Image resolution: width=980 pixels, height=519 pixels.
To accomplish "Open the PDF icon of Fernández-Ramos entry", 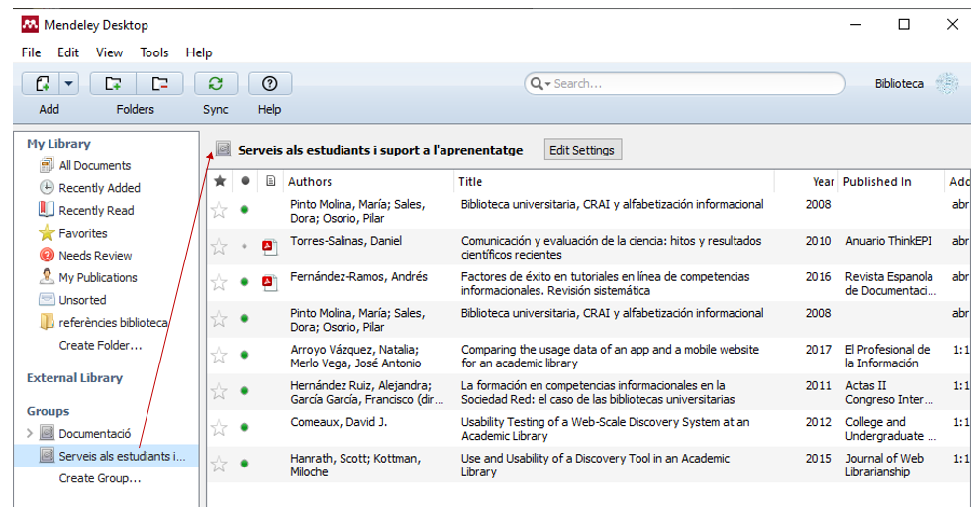I will pos(269,282).
